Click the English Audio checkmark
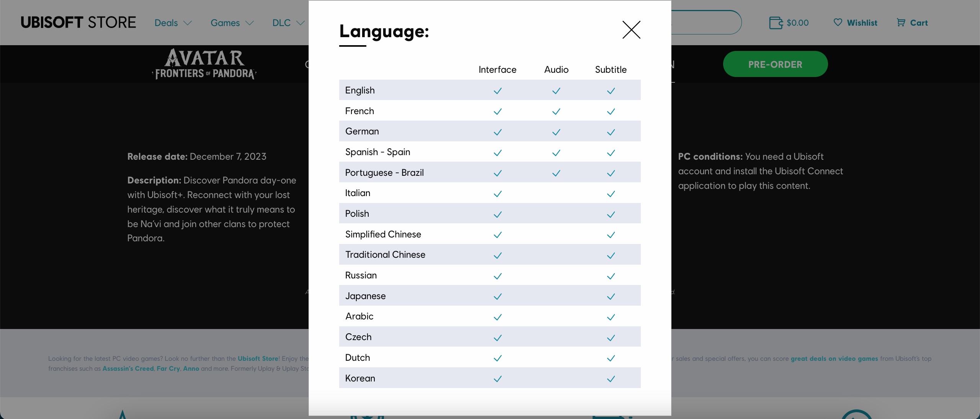Image resolution: width=980 pixels, height=419 pixels. (x=556, y=91)
